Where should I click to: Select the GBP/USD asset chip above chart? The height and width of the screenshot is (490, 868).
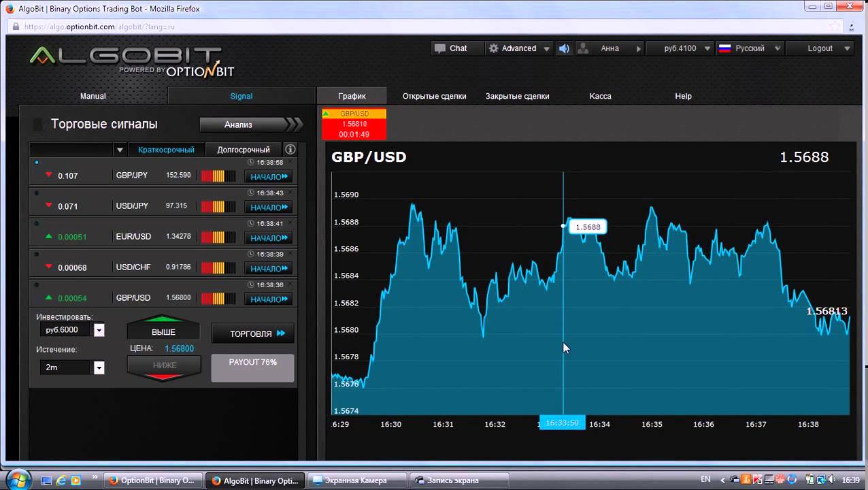click(354, 124)
